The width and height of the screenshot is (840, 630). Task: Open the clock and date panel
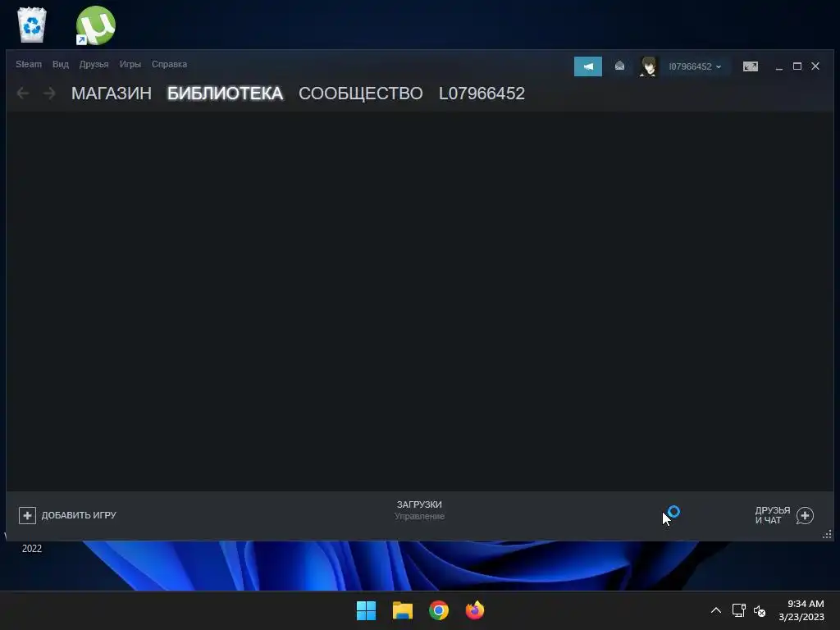coord(801,610)
